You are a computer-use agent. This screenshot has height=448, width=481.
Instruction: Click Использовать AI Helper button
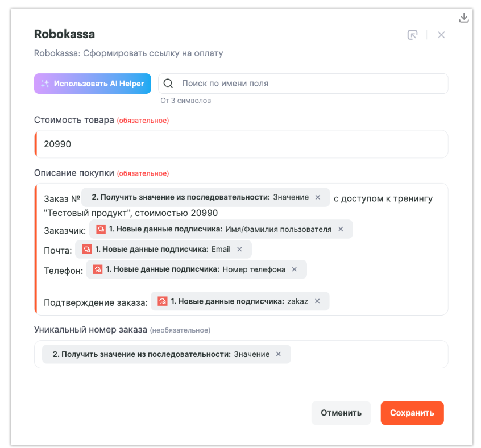pos(93,84)
